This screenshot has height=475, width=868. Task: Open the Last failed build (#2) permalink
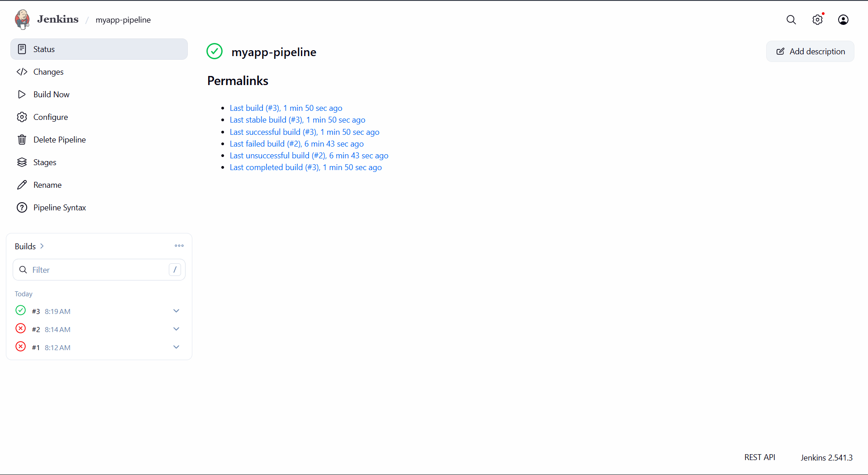[x=297, y=144]
